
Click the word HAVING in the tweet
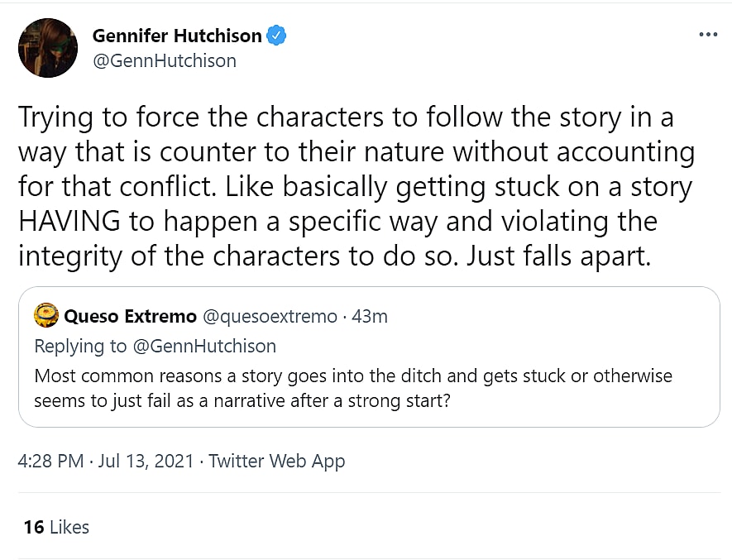click(68, 222)
